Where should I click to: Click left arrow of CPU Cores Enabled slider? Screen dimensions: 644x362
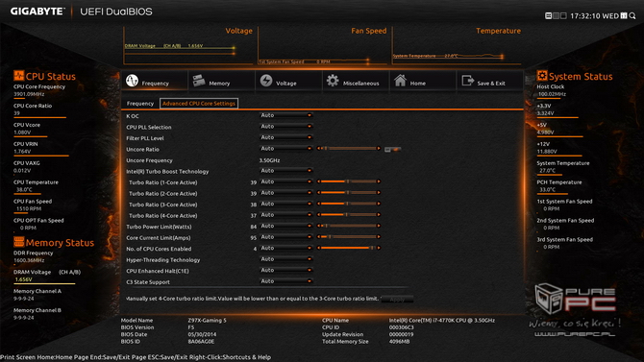click(319, 248)
